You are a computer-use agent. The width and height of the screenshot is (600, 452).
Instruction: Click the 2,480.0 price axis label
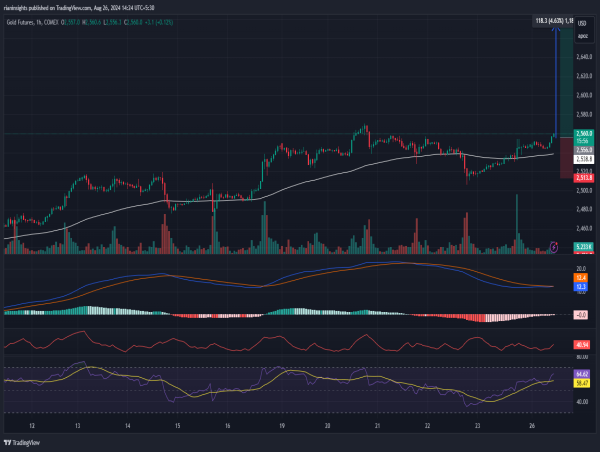pyautogui.click(x=584, y=209)
